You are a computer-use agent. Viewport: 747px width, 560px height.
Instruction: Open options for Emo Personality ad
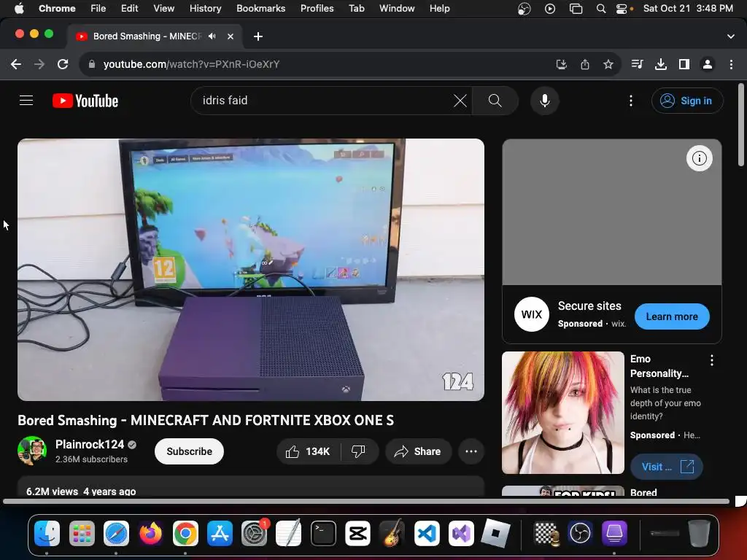712,360
